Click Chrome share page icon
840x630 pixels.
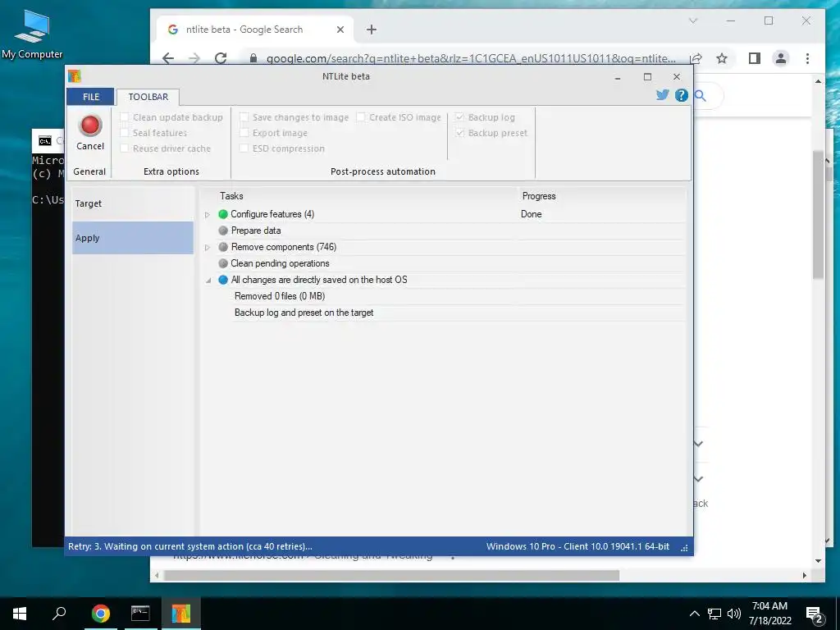click(696, 58)
